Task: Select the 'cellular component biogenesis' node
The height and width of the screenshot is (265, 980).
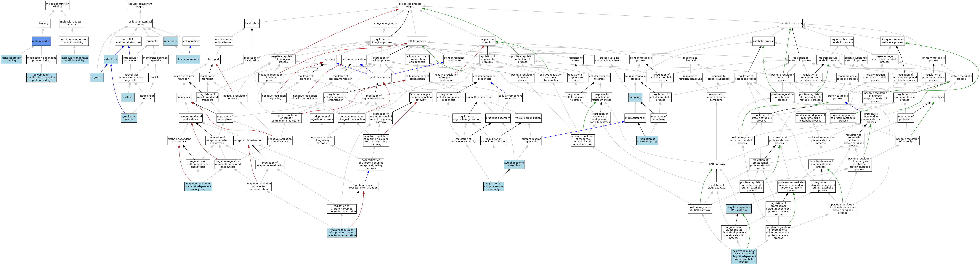Action: 485,77
